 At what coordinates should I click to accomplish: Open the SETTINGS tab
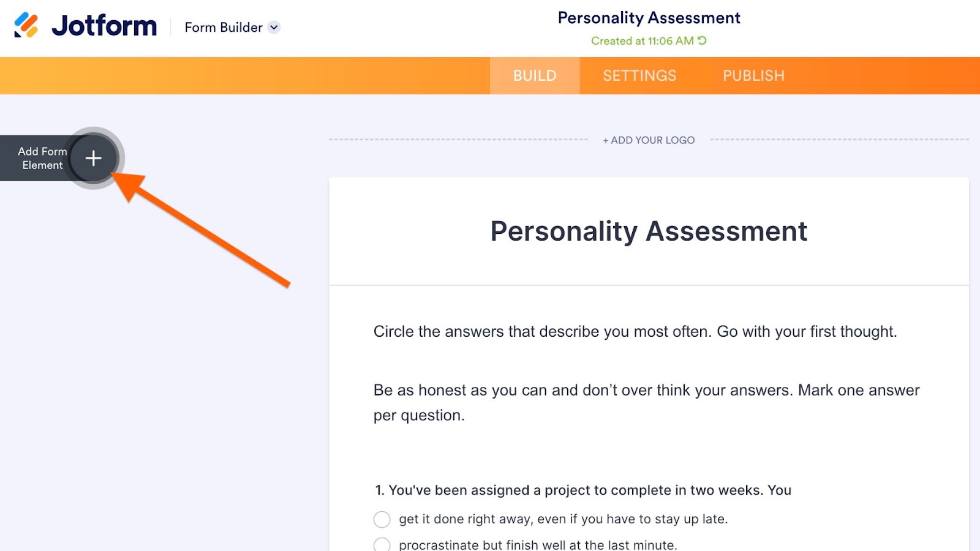(639, 75)
